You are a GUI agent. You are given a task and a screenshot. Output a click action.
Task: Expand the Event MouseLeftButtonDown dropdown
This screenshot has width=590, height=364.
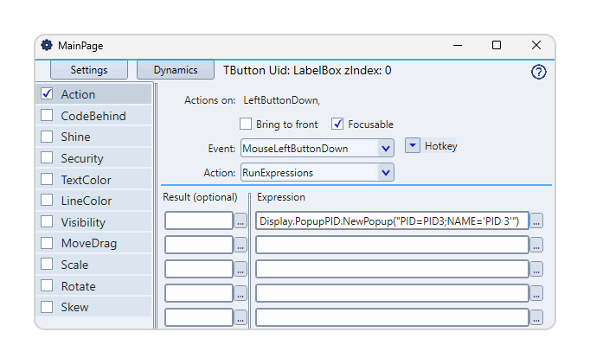click(386, 148)
